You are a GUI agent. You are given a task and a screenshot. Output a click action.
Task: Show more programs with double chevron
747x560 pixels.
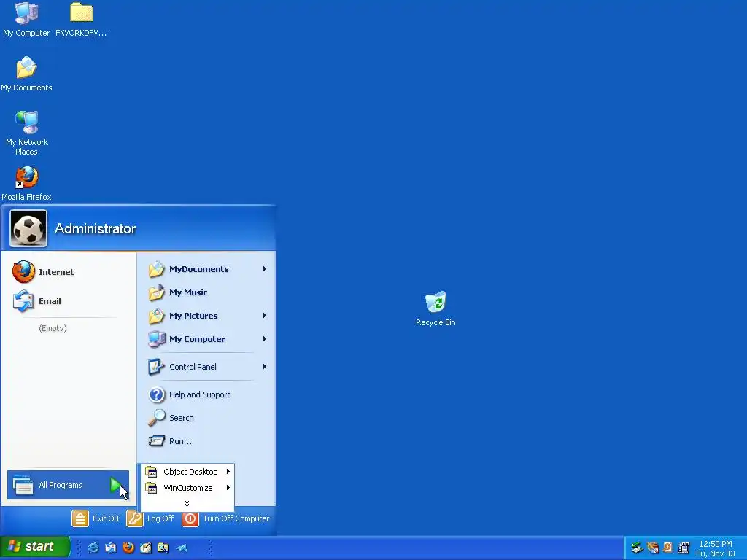tap(187, 503)
